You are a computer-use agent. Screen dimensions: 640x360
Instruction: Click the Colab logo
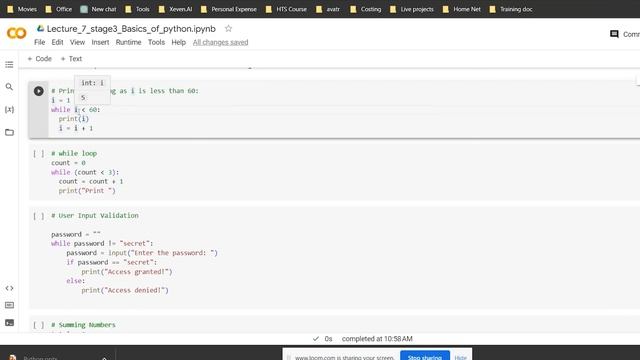tap(17, 33)
